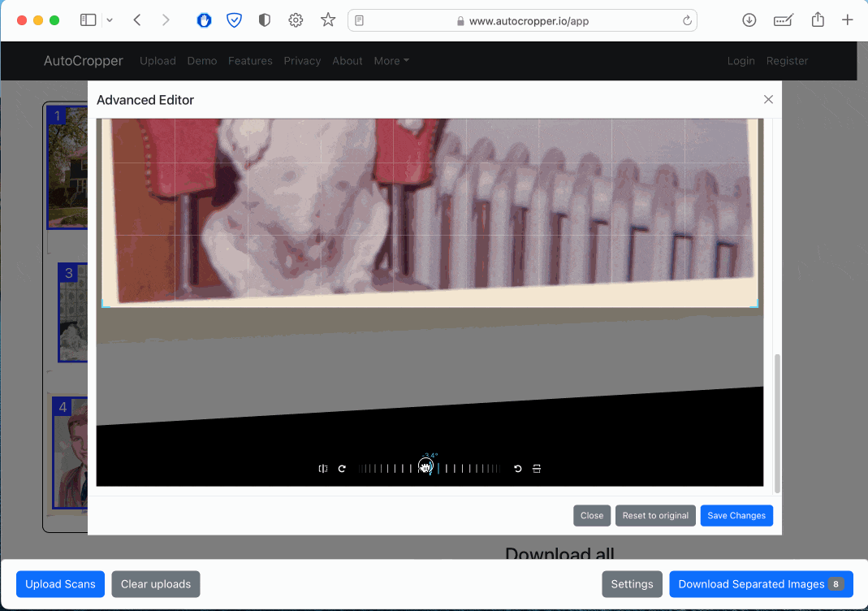The height and width of the screenshot is (611, 868).
Task: Click the blue privacy shield extension icon
Action: point(234,19)
